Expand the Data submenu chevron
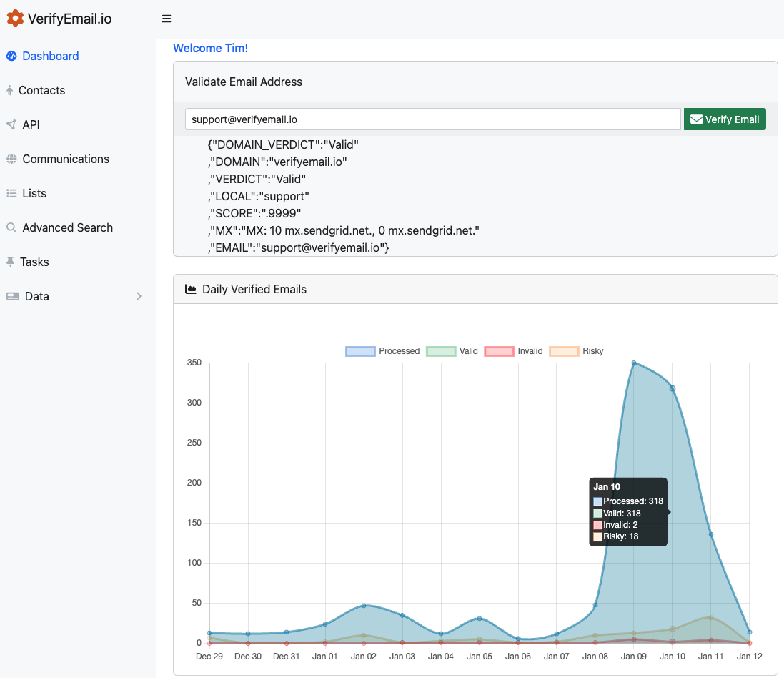 tap(139, 296)
